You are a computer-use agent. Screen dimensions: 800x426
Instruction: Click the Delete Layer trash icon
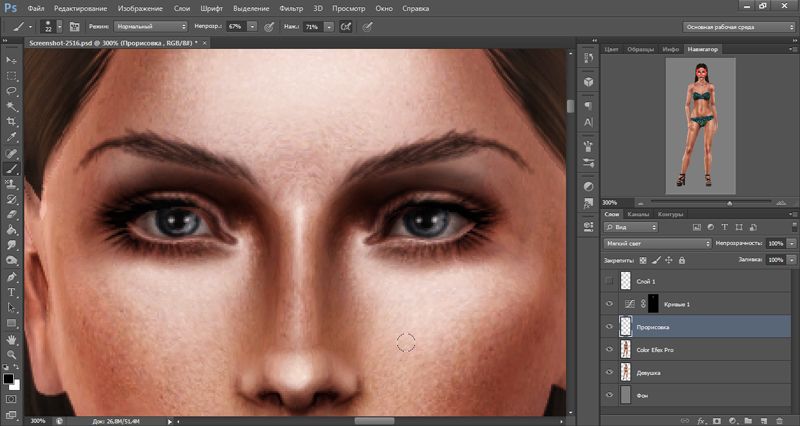(780, 421)
